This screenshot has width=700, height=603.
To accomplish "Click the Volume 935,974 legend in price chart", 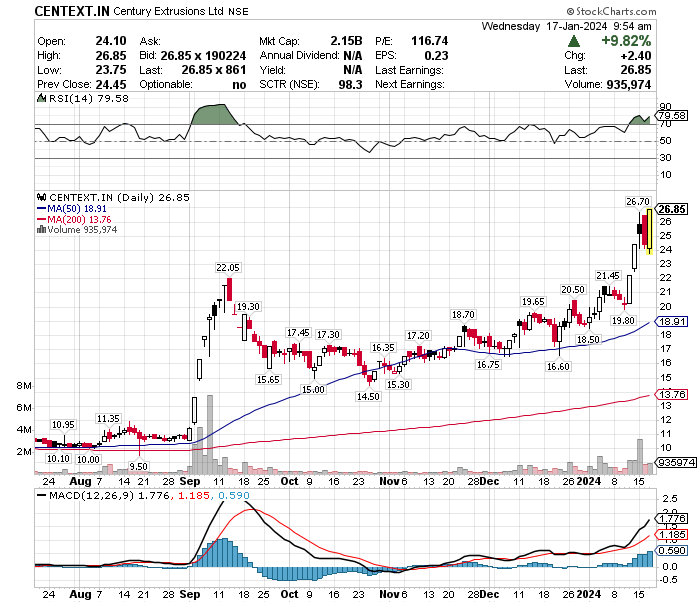I will [x=82, y=229].
